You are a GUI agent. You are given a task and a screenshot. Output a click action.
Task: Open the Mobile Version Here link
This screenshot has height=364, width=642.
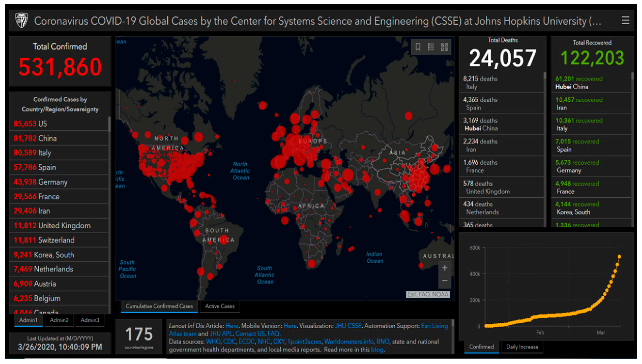click(290, 326)
